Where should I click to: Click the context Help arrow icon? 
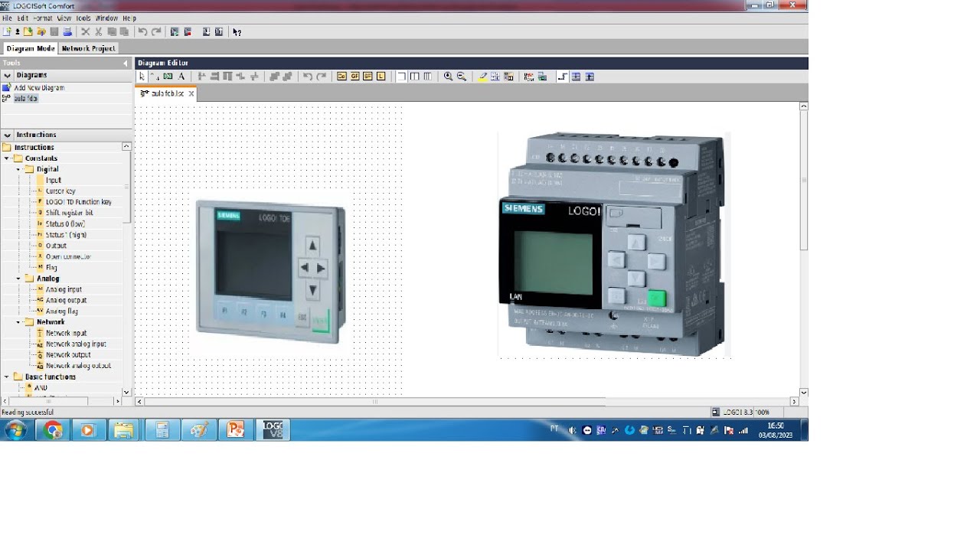click(237, 32)
